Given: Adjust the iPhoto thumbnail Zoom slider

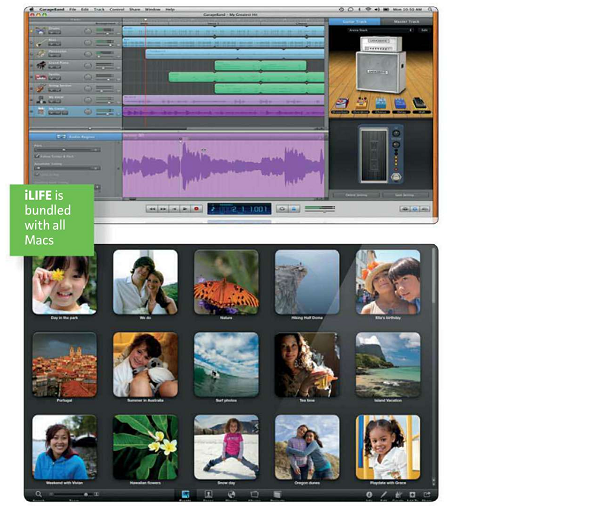Looking at the screenshot, I should tap(74, 494).
